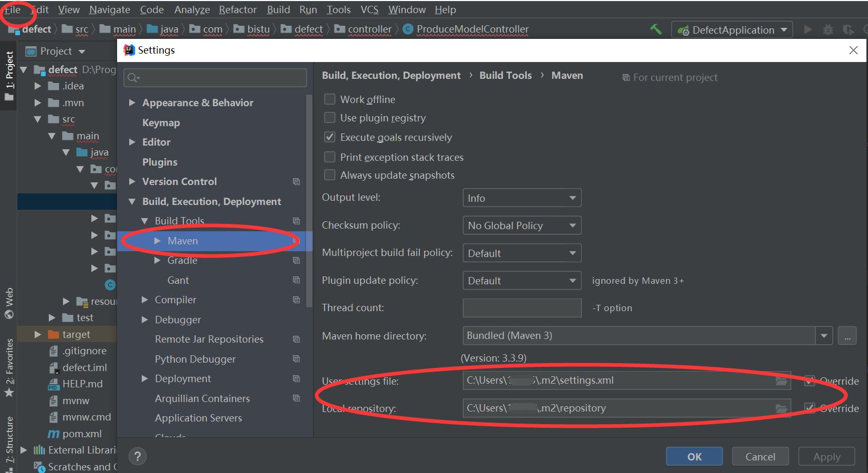Click the External Libraries icon
Viewport: 868px width, 473px height.
[x=39, y=450]
